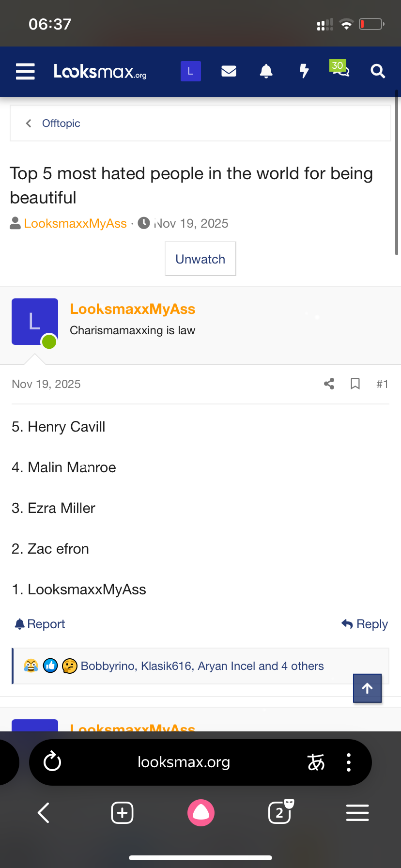This screenshot has height=868, width=401.
Task: Open the alerts bell icon
Action: tap(266, 72)
